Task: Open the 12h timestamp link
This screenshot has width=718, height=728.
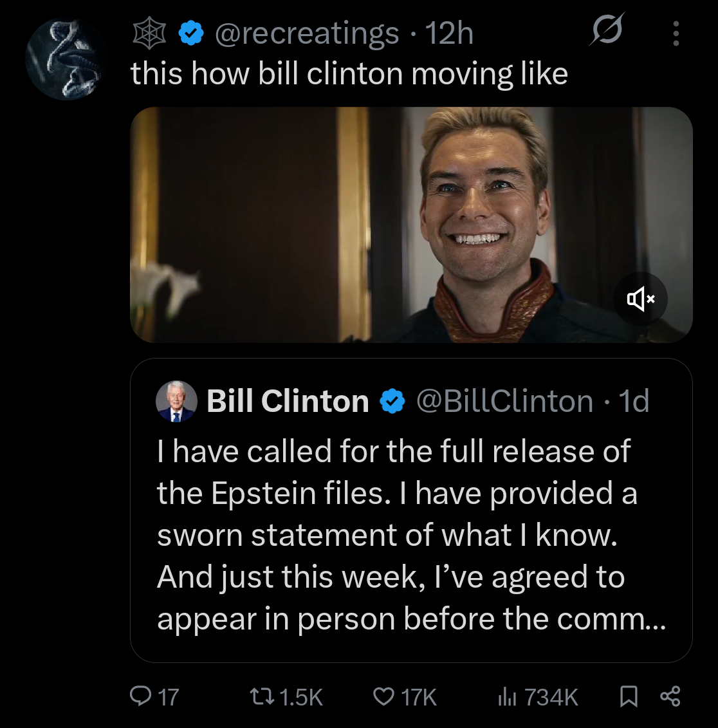Action: [x=449, y=33]
